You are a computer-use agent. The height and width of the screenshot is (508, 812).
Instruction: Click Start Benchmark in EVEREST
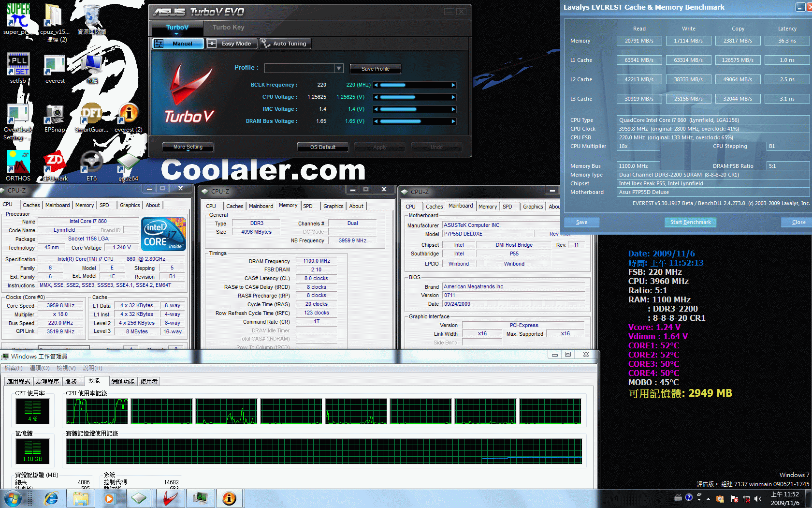click(x=690, y=222)
